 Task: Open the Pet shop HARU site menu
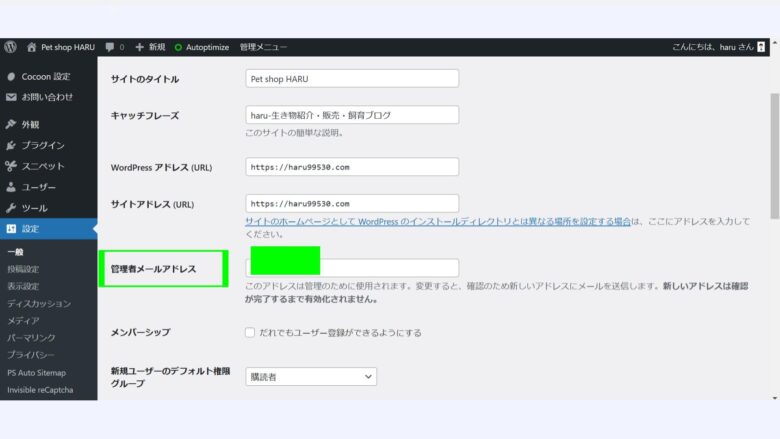68,47
